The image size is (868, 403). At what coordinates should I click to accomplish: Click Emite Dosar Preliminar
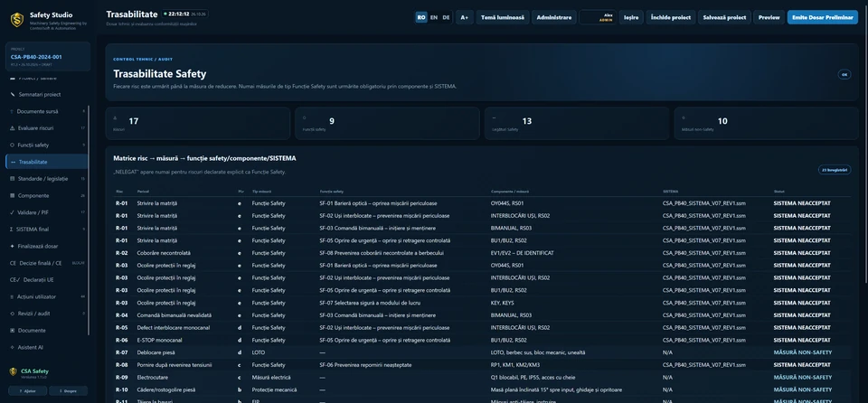823,17
